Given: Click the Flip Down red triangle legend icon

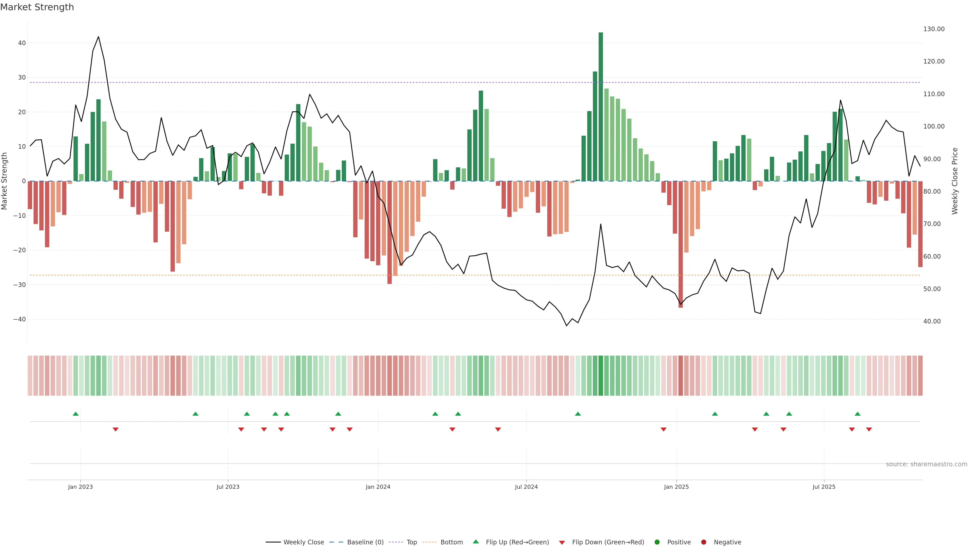Looking at the screenshot, I should (x=562, y=543).
